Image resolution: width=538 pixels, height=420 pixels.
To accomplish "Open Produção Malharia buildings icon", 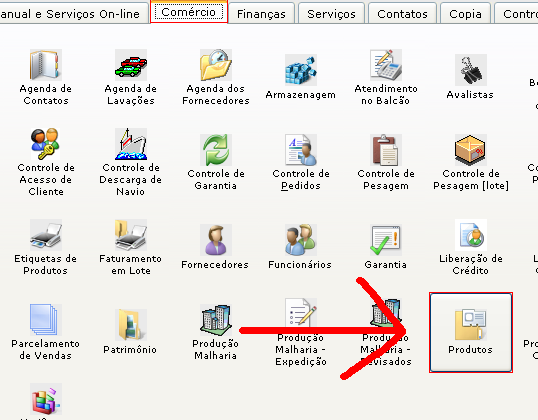I will click(x=216, y=320).
